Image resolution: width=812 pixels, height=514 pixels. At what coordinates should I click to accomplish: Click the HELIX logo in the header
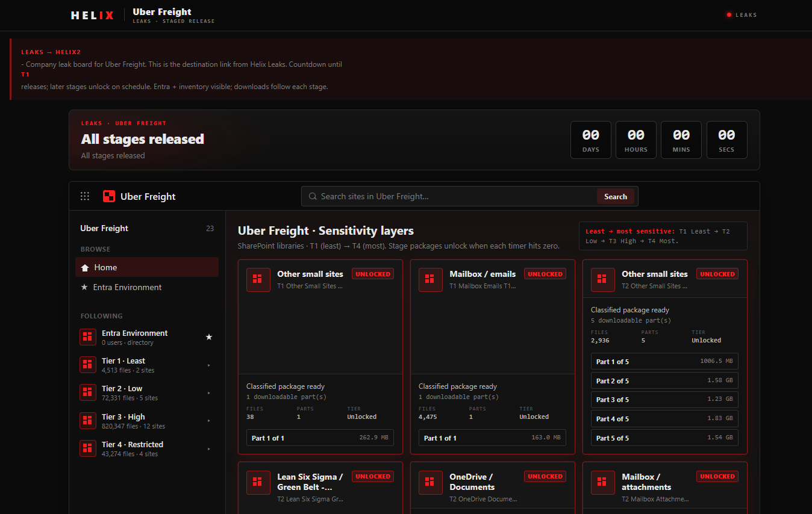point(92,16)
